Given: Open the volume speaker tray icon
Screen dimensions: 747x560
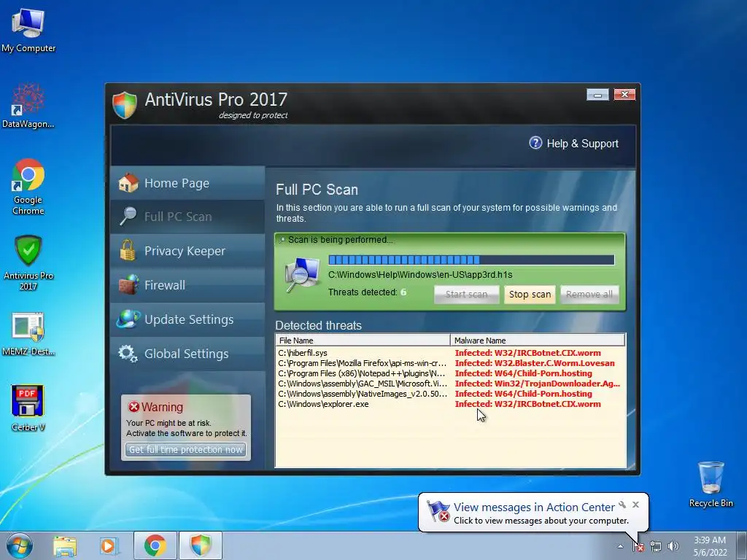Looking at the screenshot, I should pos(673,546).
